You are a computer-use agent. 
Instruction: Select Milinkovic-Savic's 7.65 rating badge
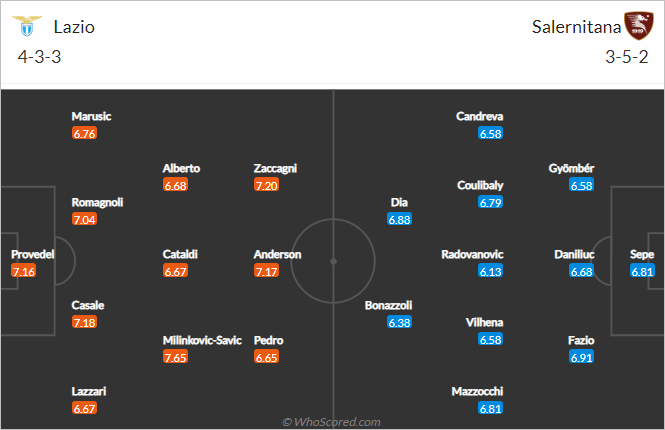click(x=175, y=357)
